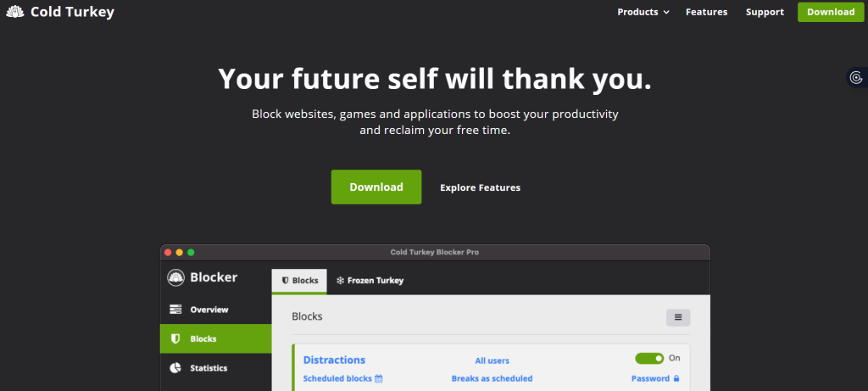868x391 pixels.
Task: Click the All users link
Action: (492, 361)
